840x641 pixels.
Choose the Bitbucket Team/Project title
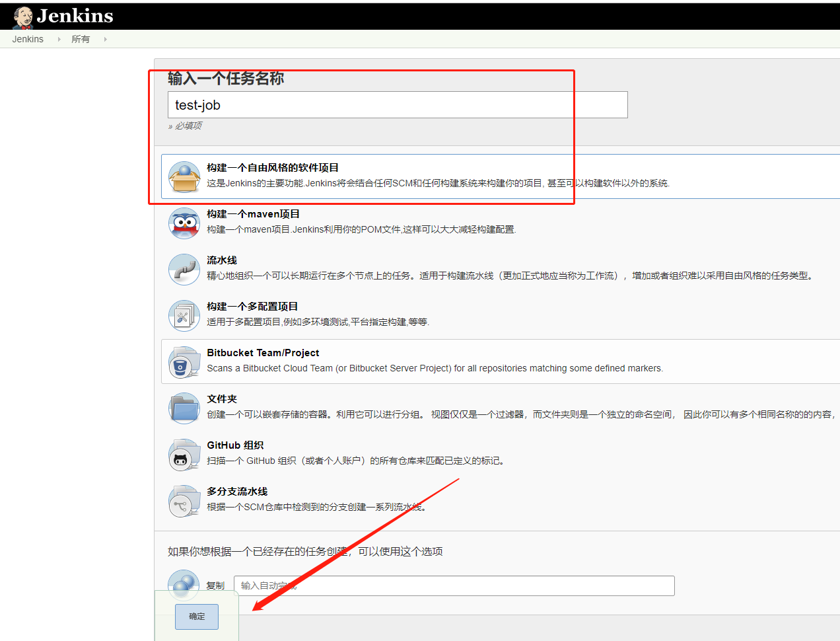pyautogui.click(x=263, y=353)
